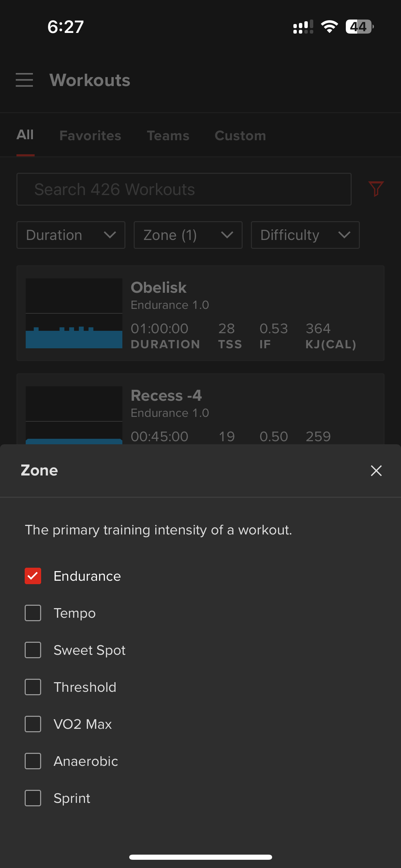Check the Sweet Spot checkbox

tap(33, 650)
